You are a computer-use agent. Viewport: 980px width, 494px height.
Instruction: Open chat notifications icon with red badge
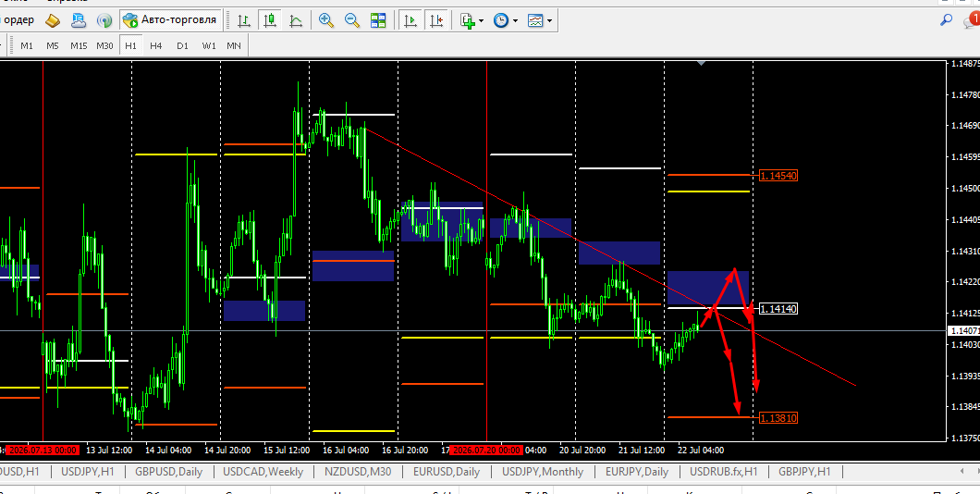(x=972, y=20)
